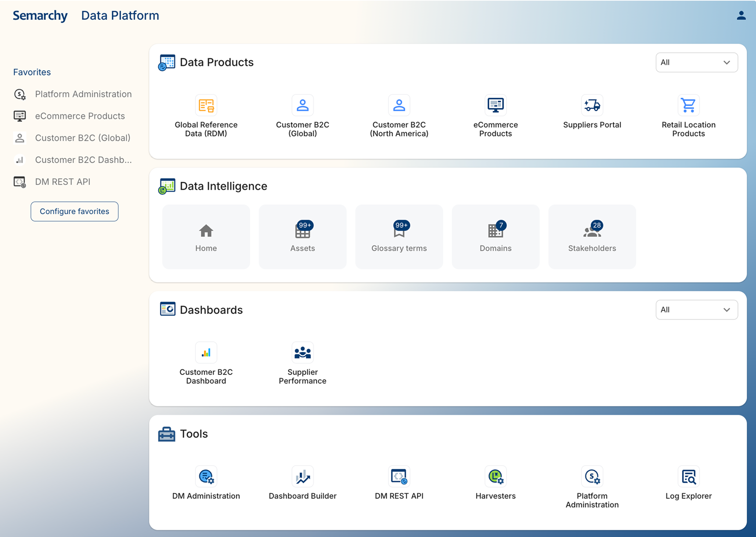Click the Data Products section icon
Screen dimensions: 756x537
click(167, 62)
